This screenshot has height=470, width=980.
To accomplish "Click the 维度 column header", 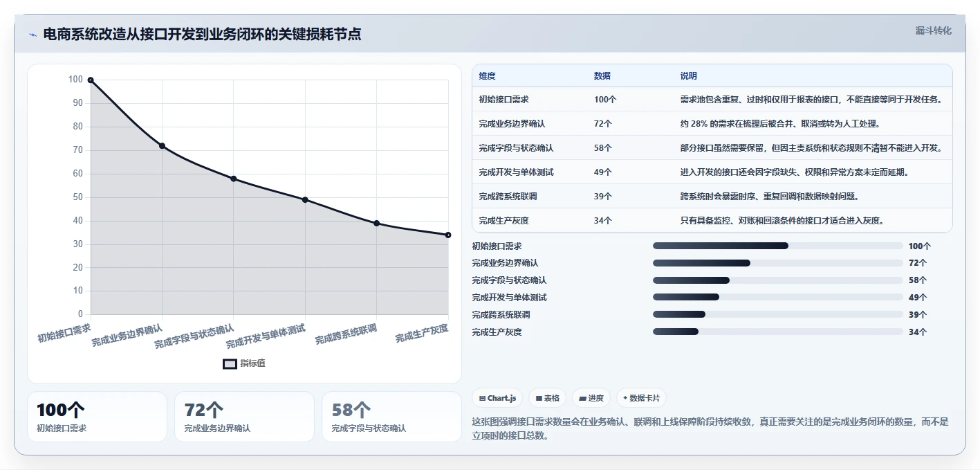I will pyautogui.click(x=487, y=76).
